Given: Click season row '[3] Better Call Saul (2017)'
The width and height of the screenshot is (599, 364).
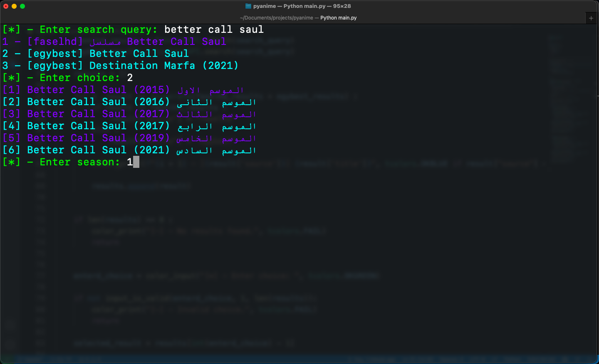Looking at the screenshot, I should click(x=129, y=114).
